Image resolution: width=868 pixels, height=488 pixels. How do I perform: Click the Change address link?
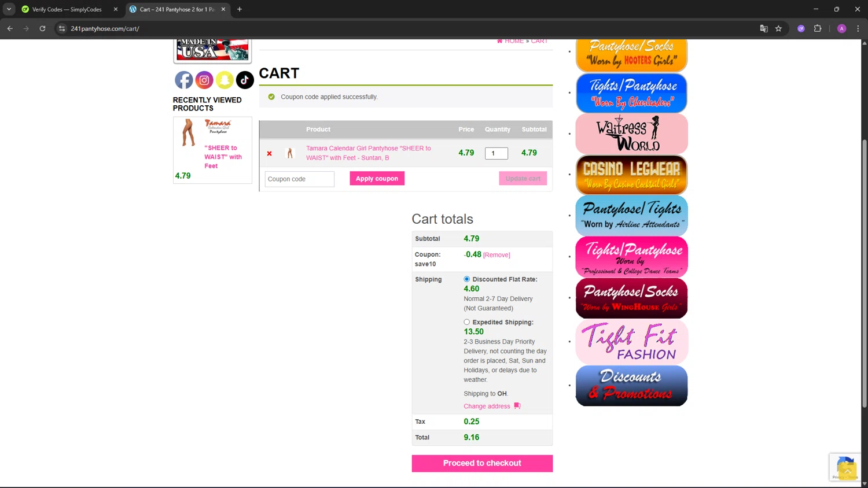tap(487, 406)
